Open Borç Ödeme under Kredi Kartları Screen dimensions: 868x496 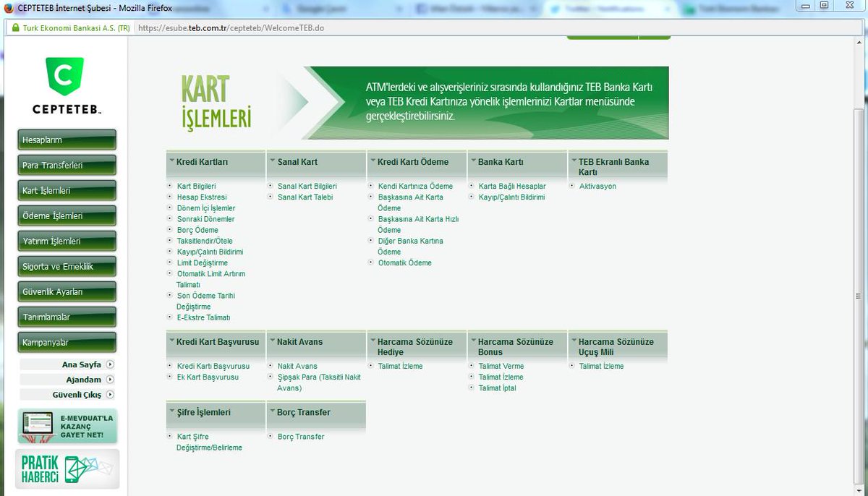pyautogui.click(x=197, y=230)
